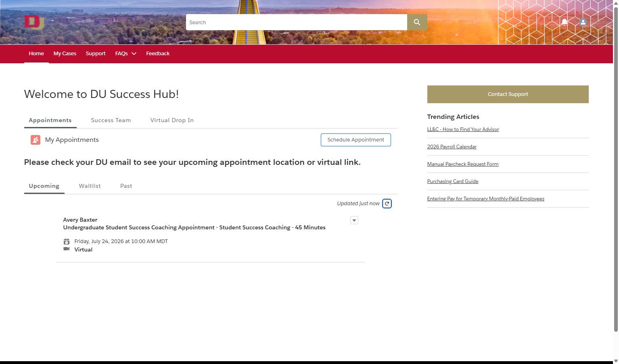Show Past appointments tab
The image size is (619, 364).
tap(126, 186)
